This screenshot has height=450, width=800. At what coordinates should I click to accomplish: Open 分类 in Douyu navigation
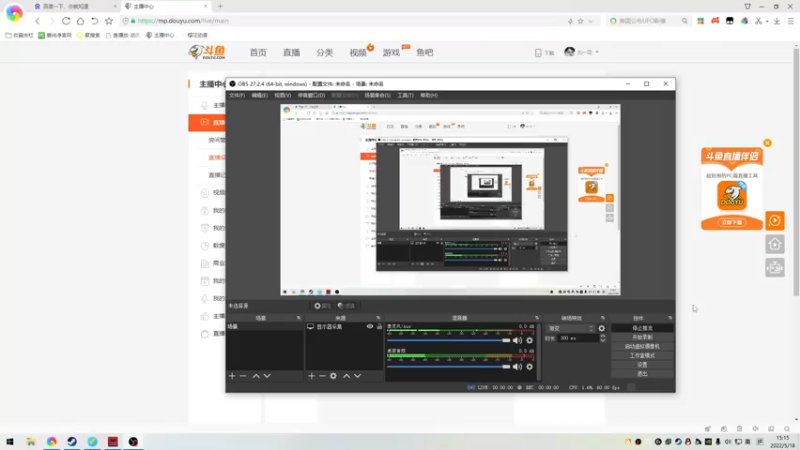pyautogui.click(x=324, y=53)
